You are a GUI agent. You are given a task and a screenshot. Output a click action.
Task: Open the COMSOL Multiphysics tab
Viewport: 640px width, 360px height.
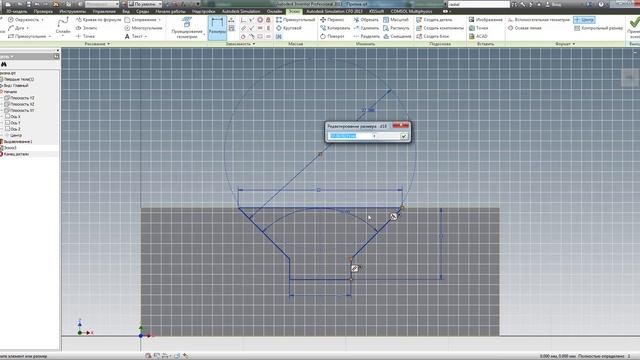click(x=411, y=11)
